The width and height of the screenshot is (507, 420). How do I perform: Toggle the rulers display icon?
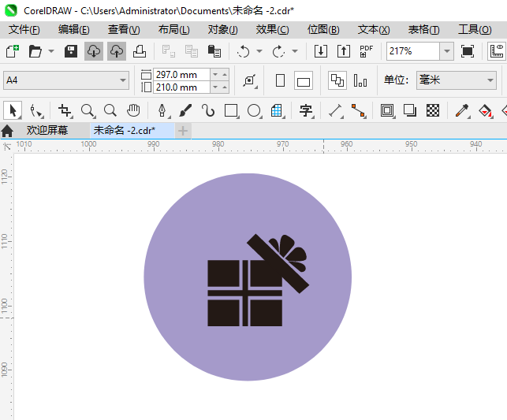point(497,51)
